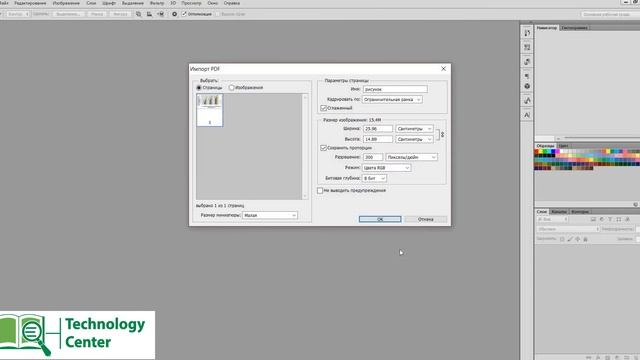
Task: Open the Character panel icon (A) in dock
Action: coord(527,115)
